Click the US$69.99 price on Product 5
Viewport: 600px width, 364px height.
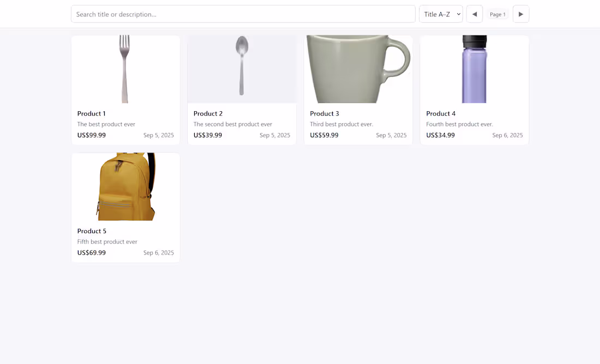pos(91,252)
